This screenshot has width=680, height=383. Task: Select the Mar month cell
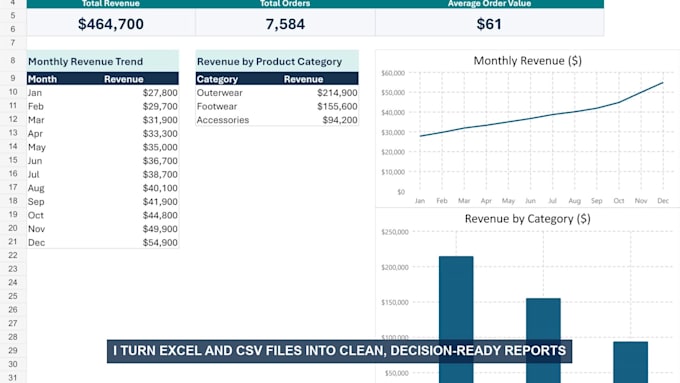tap(36, 120)
